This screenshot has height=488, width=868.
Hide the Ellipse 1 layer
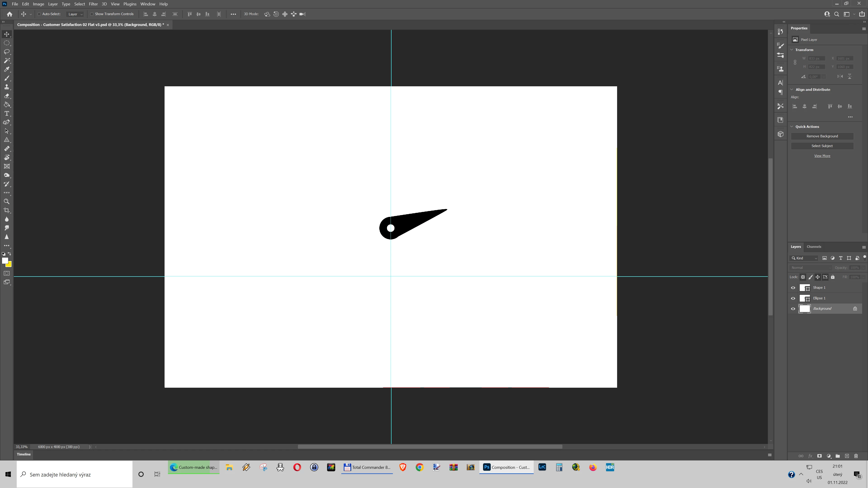(793, 298)
